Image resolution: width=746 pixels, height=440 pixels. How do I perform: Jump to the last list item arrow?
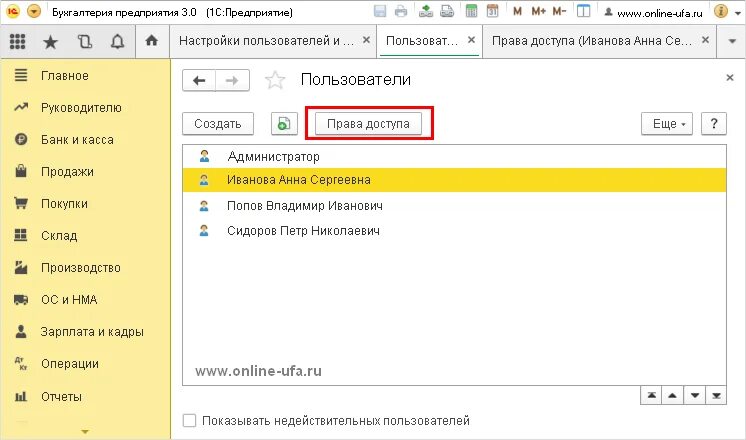coord(716,395)
